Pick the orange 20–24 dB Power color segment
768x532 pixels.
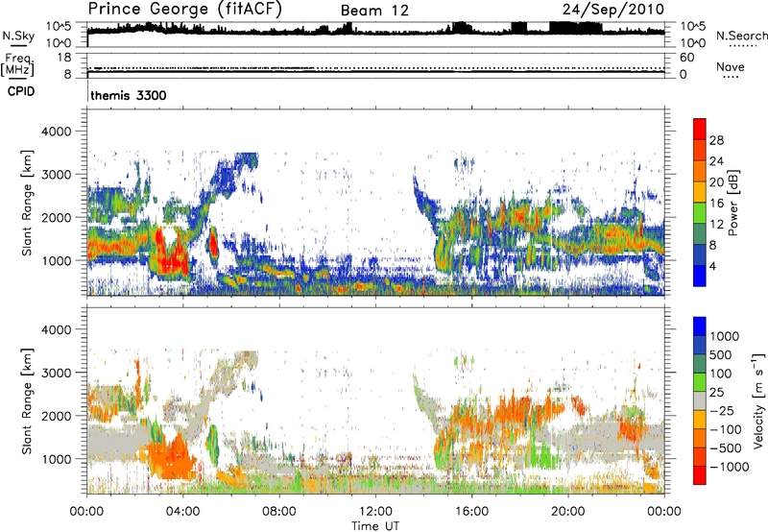click(700, 171)
